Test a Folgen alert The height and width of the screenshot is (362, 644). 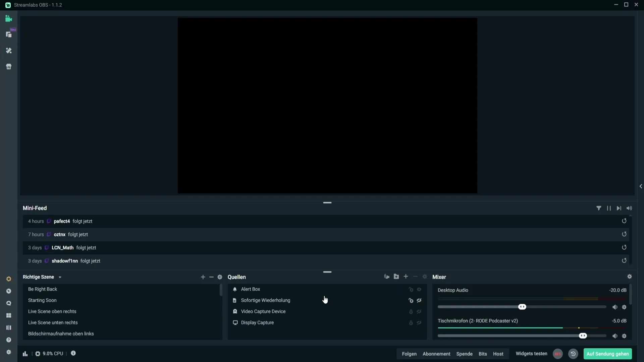click(409, 354)
